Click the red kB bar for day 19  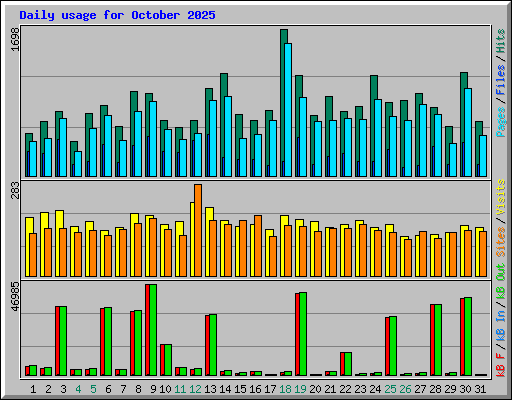pos(297,334)
